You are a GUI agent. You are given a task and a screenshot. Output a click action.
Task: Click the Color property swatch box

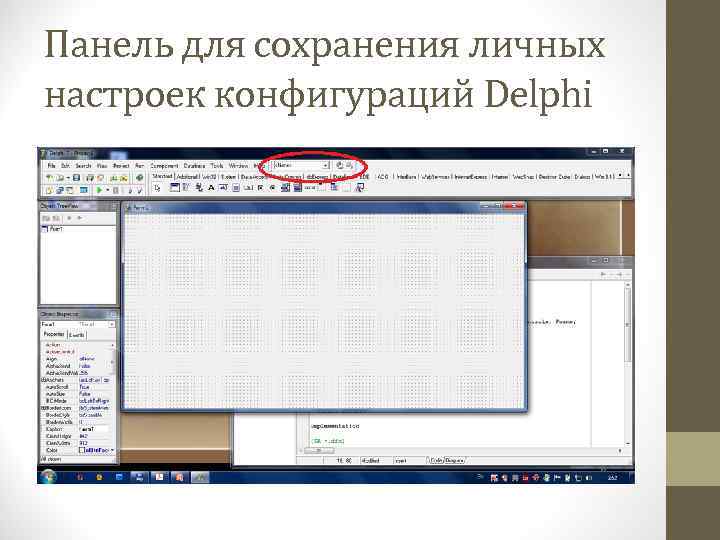pyautogui.click(x=82, y=450)
